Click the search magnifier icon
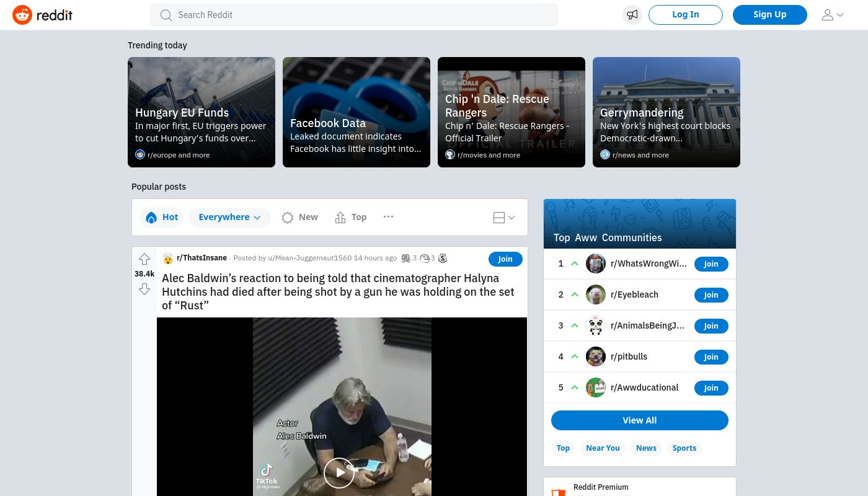868x496 pixels. coord(166,15)
